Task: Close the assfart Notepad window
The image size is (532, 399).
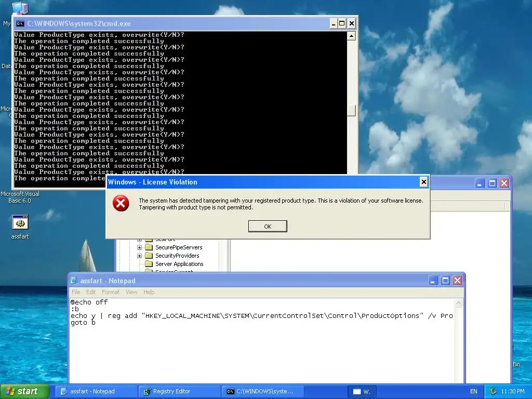Action: coord(457,281)
